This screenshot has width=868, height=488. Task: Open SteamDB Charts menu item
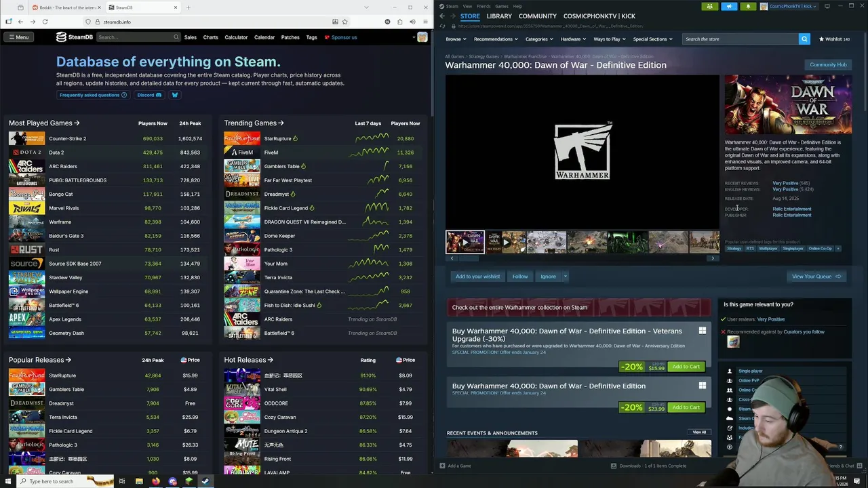click(211, 37)
